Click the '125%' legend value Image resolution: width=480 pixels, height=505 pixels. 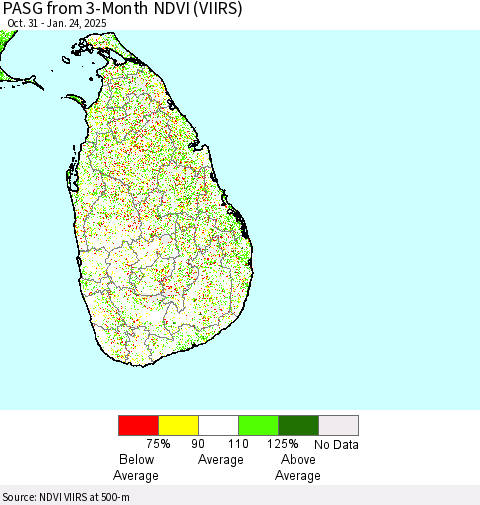point(283,444)
